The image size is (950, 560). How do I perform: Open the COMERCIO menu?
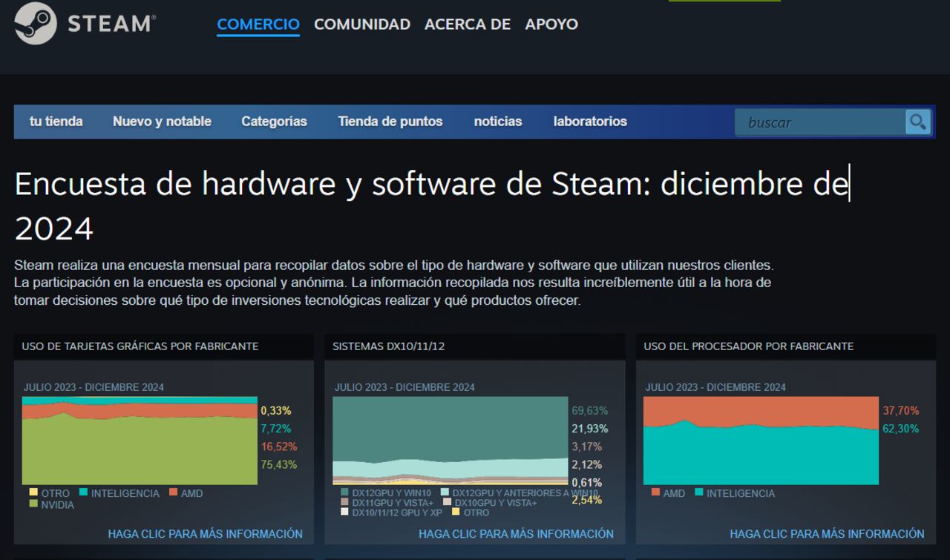[x=258, y=24]
